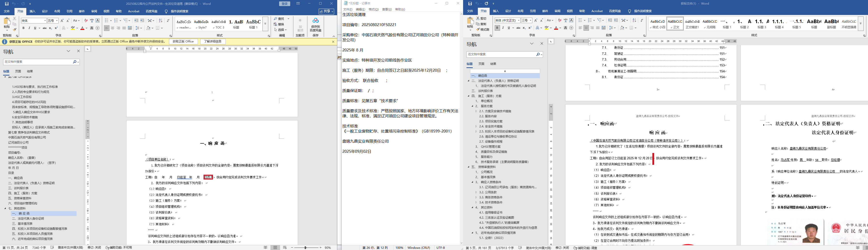Open 查找 dropdown arrow in left Word
Screen dimensions: 868x250
tap(289, 19)
